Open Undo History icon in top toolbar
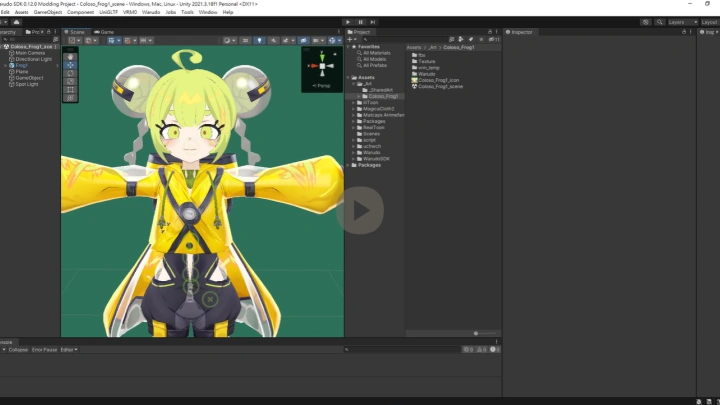 pyautogui.click(x=646, y=22)
